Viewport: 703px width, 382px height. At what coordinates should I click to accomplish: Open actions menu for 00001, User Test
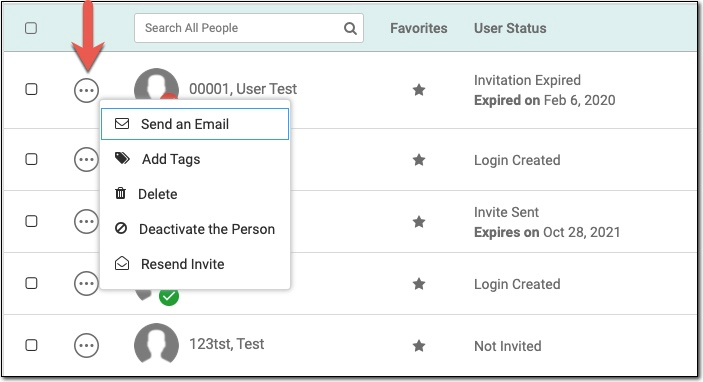(x=86, y=90)
